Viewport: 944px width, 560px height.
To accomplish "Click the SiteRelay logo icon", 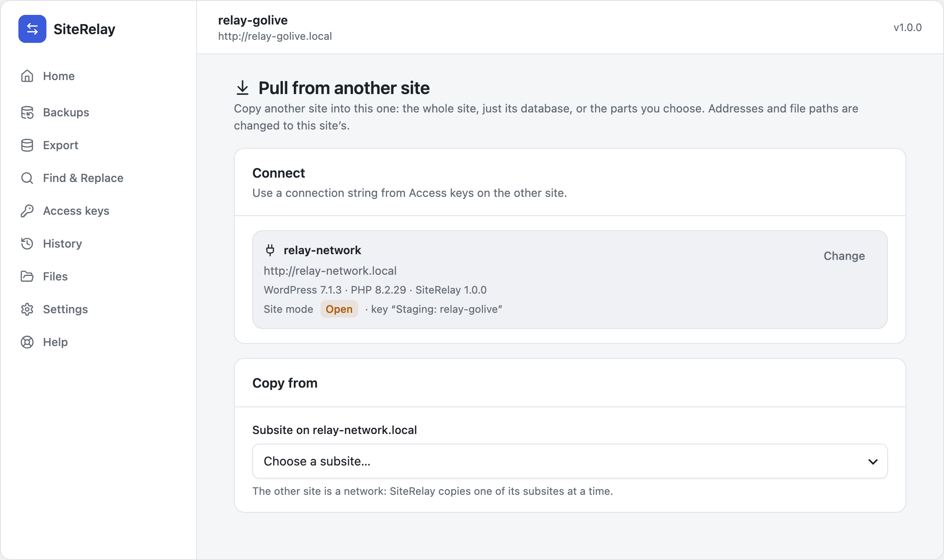I will [x=32, y=29].
